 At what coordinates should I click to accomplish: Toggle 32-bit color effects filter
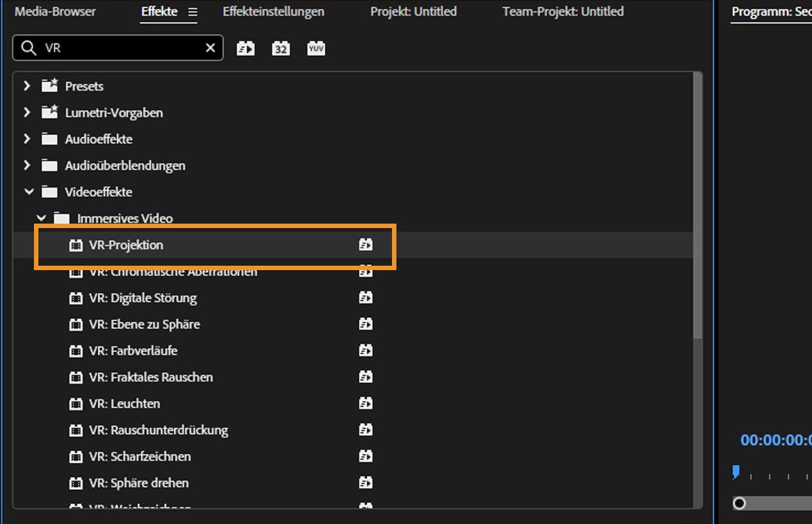coord(281,49)
